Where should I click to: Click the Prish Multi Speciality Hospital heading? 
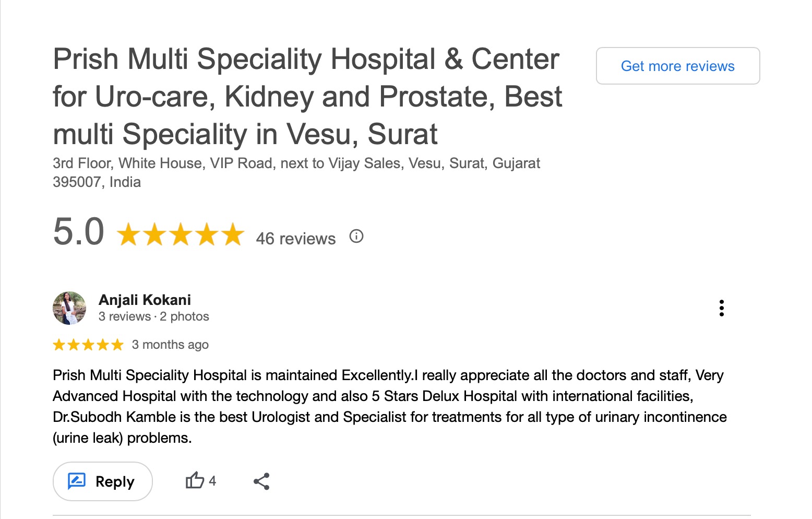[307, 97]
